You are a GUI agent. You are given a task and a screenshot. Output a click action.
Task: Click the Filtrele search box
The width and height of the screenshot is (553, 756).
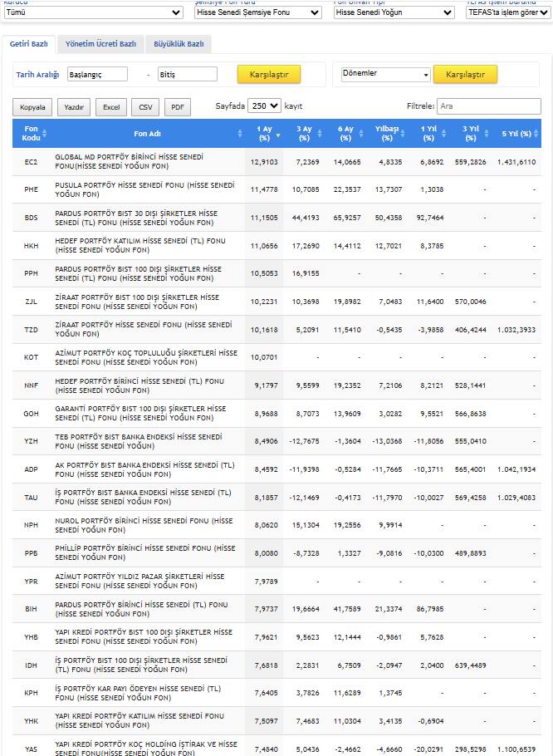(x=489, y=106)
